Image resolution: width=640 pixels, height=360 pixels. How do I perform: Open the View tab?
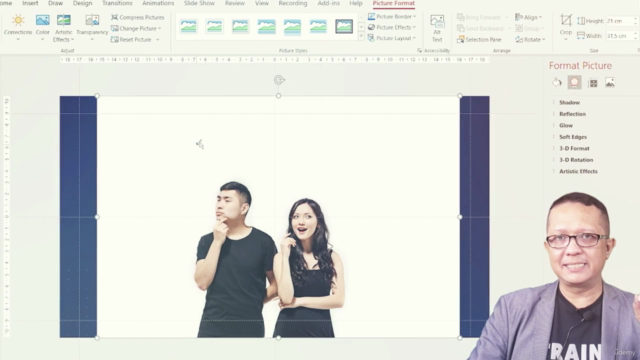(x=262, y=3)
